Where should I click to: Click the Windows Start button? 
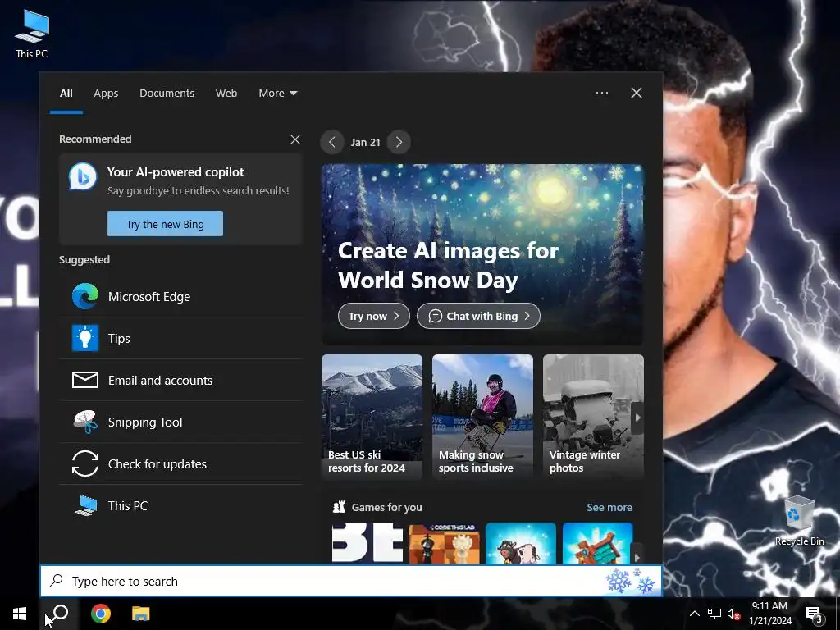pos(20,614)
